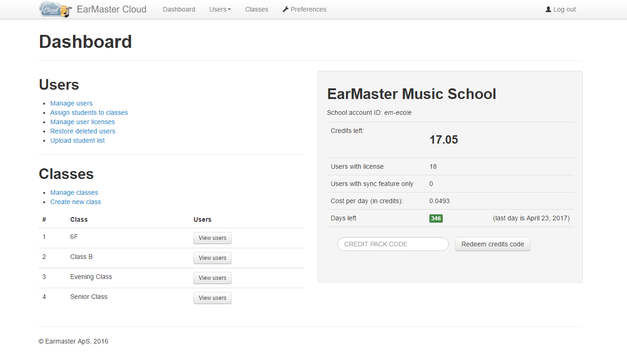Click the EarMaster Music School heading

[412, 94]
